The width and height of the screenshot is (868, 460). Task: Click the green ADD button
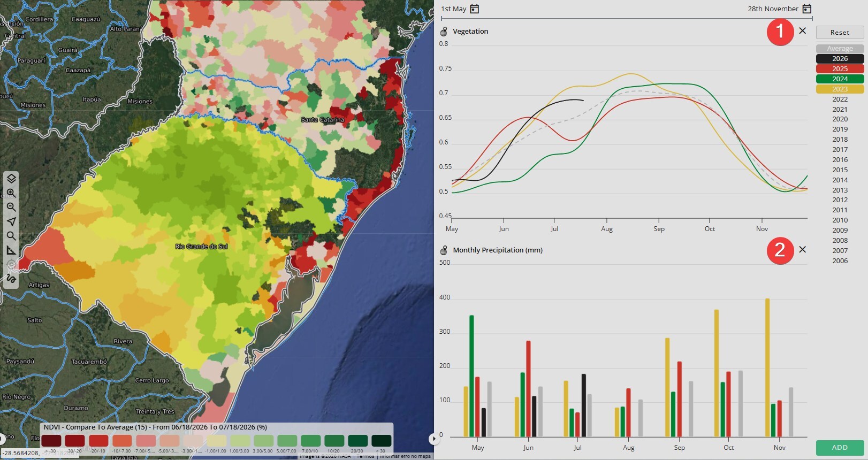tap(840, 448)
